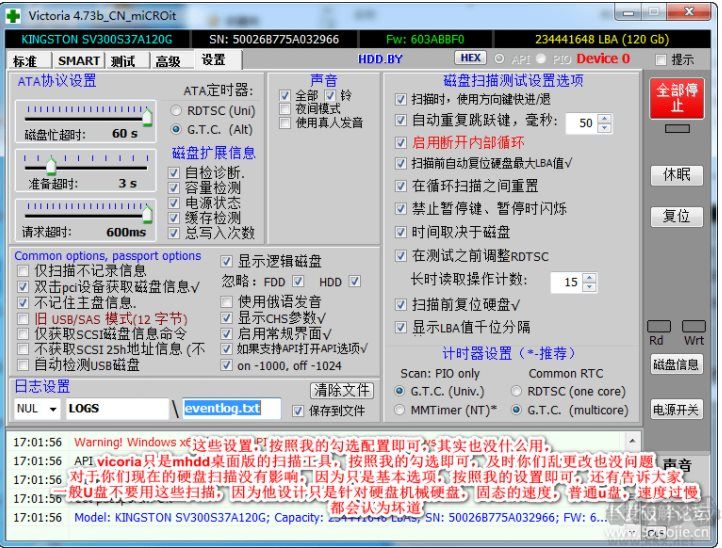Toggle 电源状态 checkbox
This screenshot has height=548, width=722.
(174, 203)
